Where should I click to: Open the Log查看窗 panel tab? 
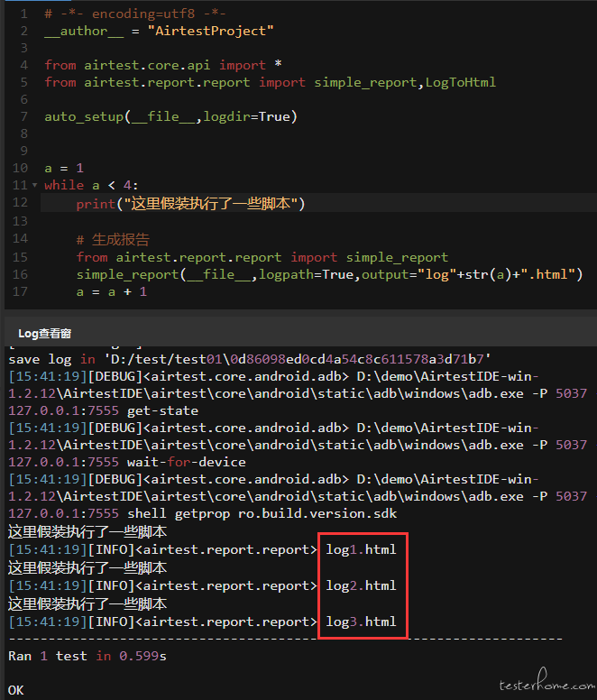pyautogui.click(x=44, y=334)
